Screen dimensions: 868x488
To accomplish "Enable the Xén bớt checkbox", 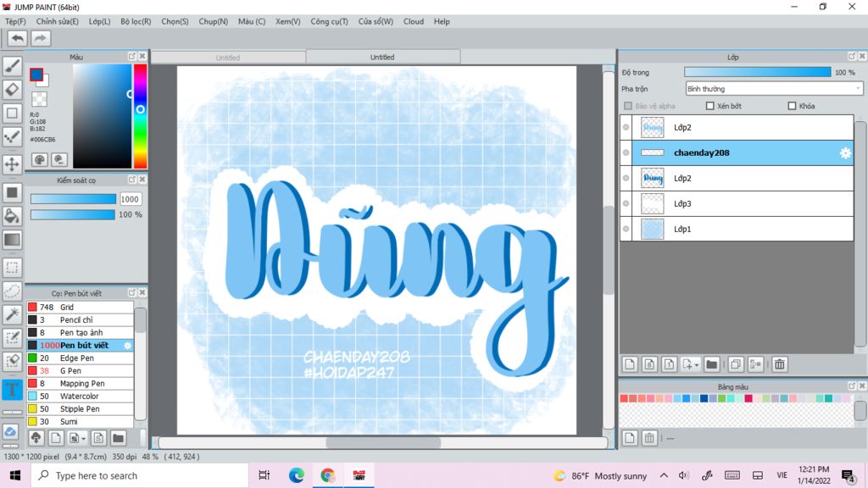I will [x=710, y=106].
